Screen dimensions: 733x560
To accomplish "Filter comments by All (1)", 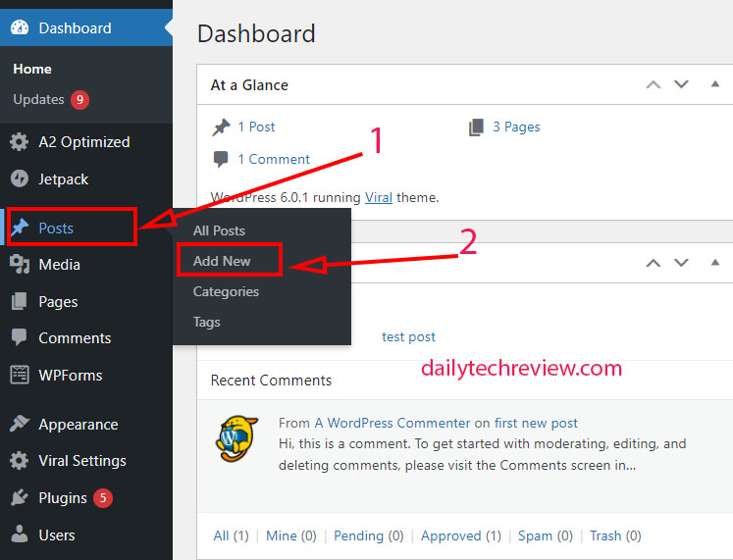I will (231, 535).
